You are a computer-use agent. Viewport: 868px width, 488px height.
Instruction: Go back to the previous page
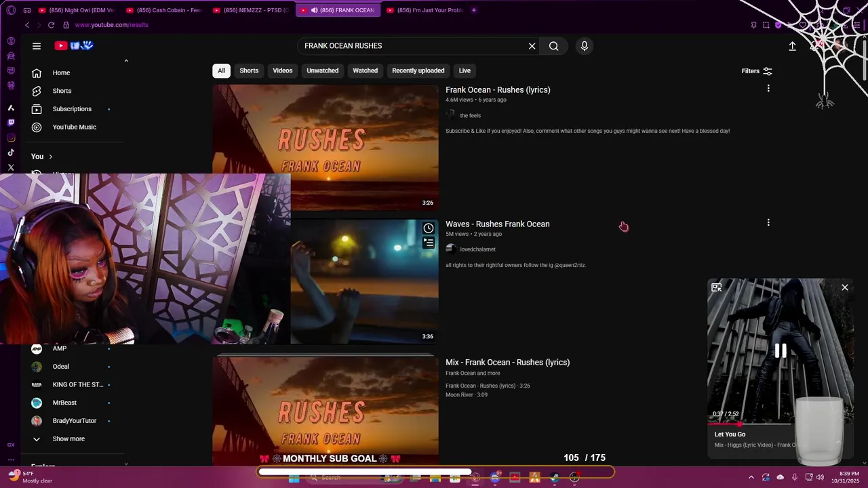tap(27, 25)
